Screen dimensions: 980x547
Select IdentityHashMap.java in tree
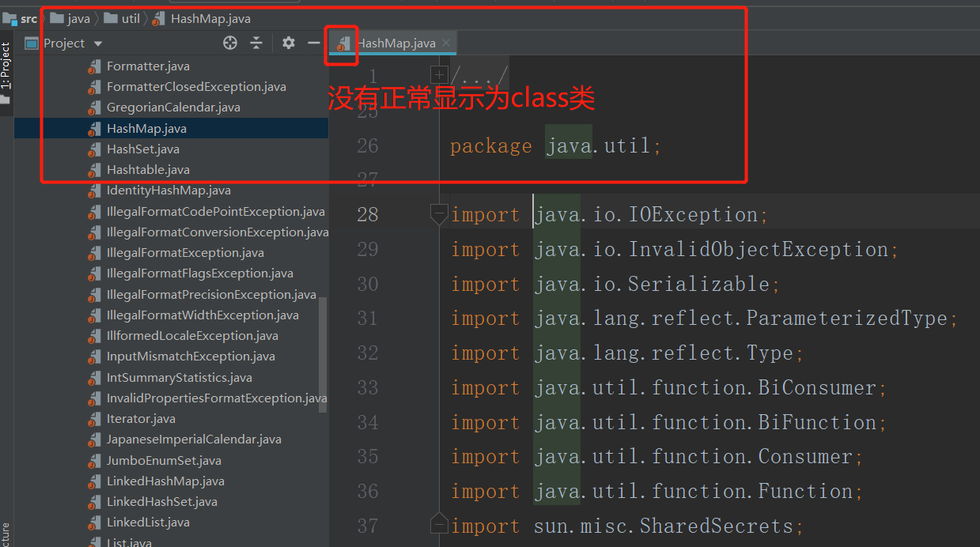coord(168,191)
